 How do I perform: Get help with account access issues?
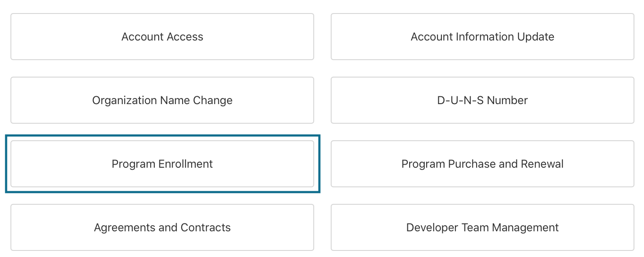[x=162, y=37]
